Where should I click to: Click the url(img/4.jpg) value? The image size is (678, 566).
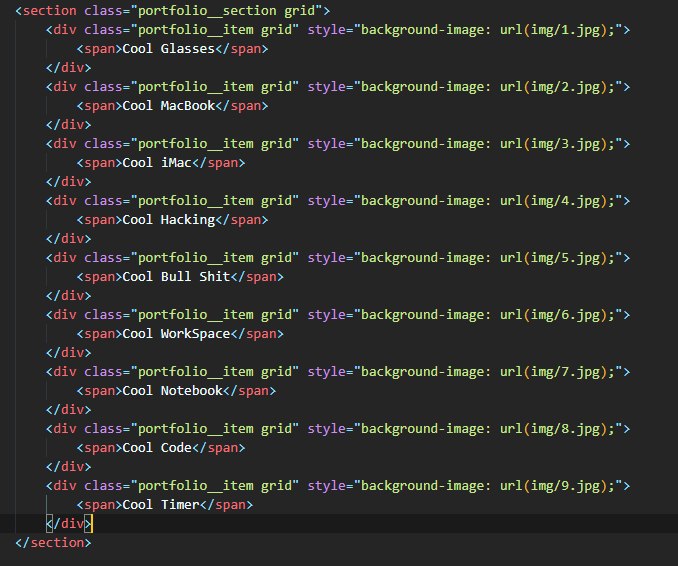553,201
